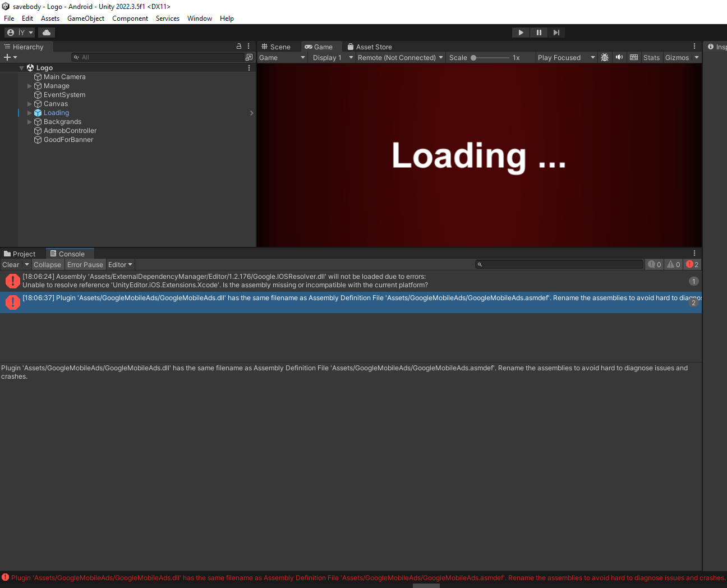
Task: Open the Console panel options menu
Action: [694, 254]
